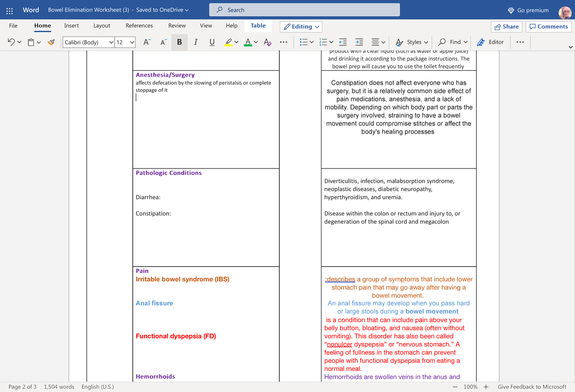Screen dimensions: 575x392
Task: Open the References ribbon tab
Action: click(139, 25)
